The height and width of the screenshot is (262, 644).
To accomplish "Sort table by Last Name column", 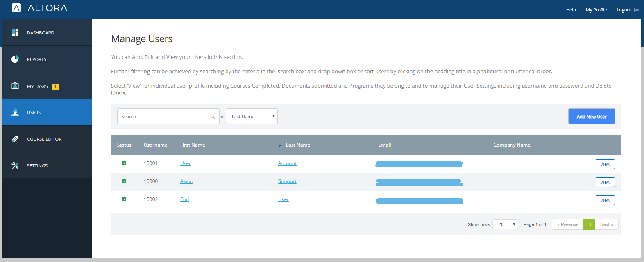I will coord(297,145).
